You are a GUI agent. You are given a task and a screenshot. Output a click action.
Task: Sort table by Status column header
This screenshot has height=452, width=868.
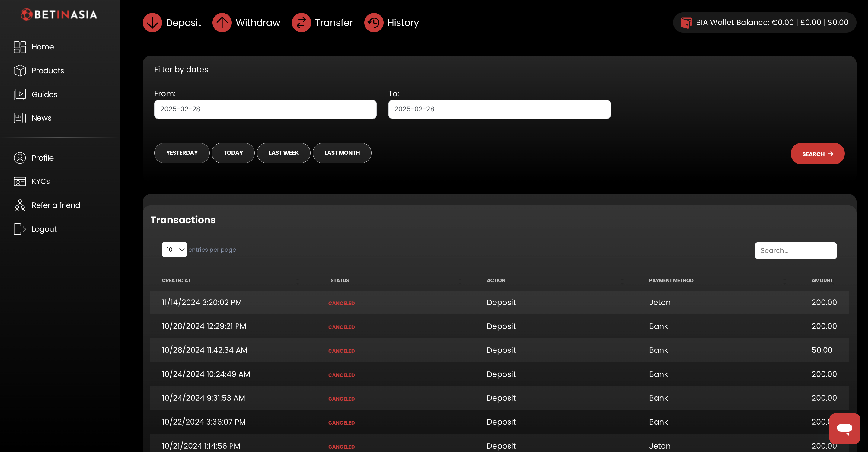[x=339, y=280]
